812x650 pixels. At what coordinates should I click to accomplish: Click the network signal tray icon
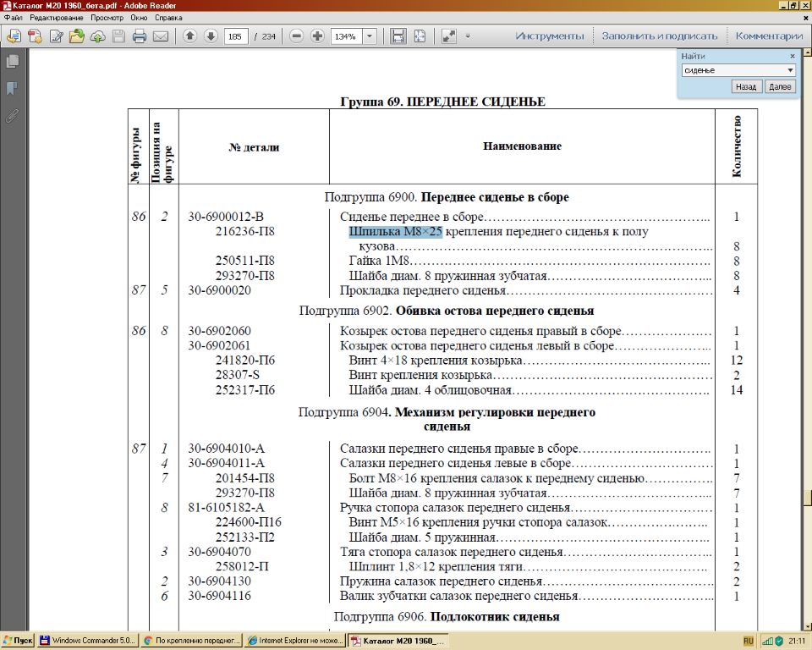coord(767,642)
